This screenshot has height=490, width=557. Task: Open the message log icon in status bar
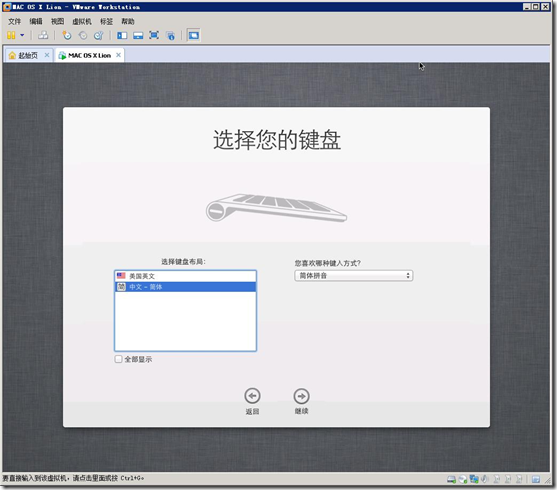536,479
